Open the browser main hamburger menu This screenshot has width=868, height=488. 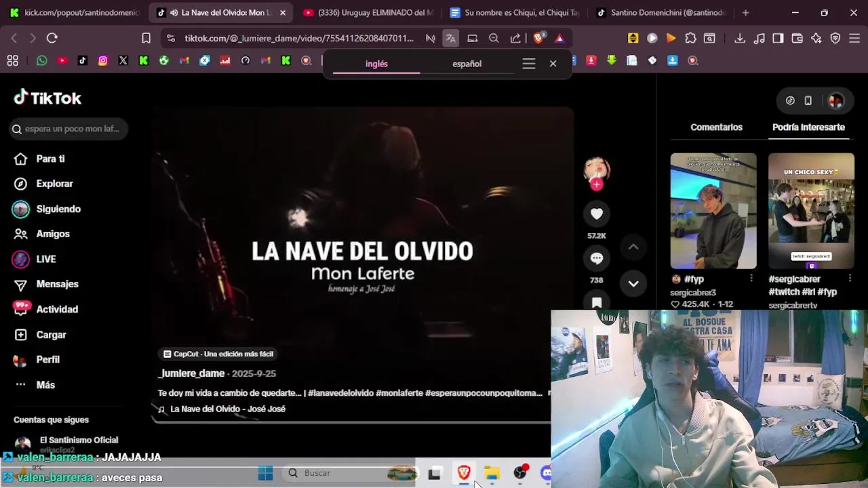tap(855, 38)
